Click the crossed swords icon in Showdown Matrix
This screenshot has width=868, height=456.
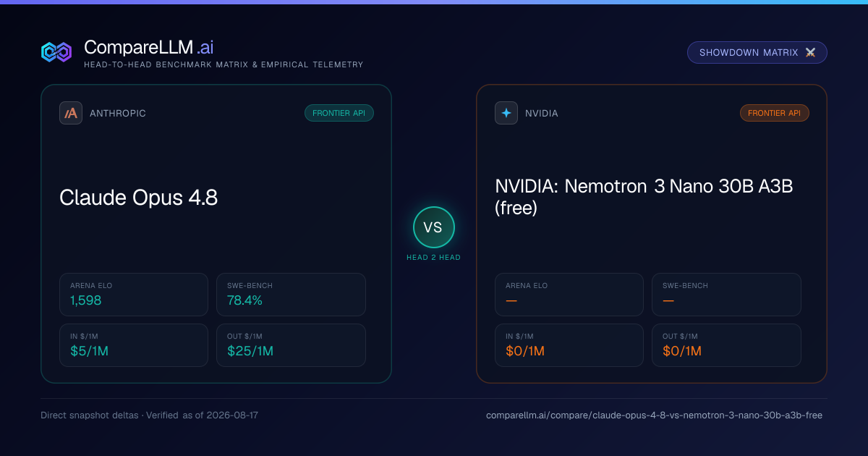tap(810, 53)
